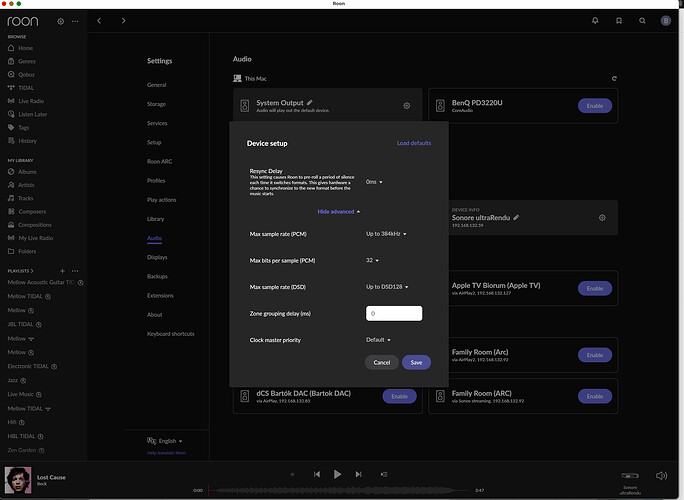Open Sonore ultraRendu gear settings
Image resolution: width=684 pixels, height=500 pixels.
click(602, 217)
